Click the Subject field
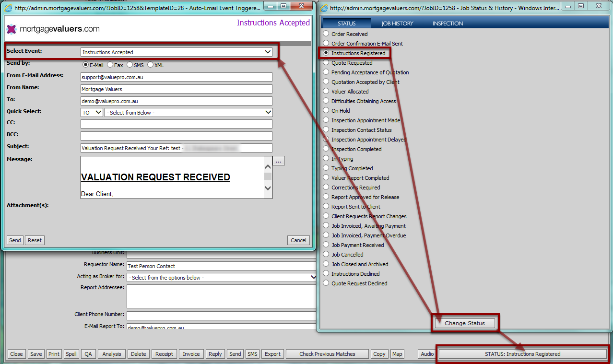The height and width of the screenshot is (364, 613). pyautogui.click(x=177, y=148)
